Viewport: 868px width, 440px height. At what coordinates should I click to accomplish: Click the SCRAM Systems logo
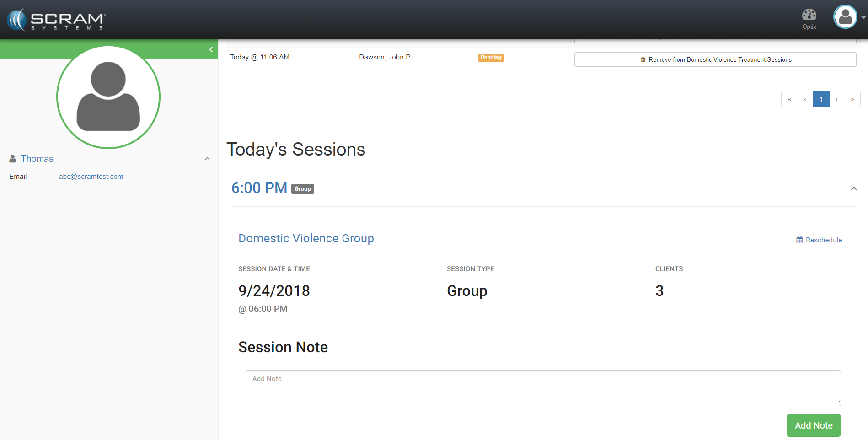[56, 20]
